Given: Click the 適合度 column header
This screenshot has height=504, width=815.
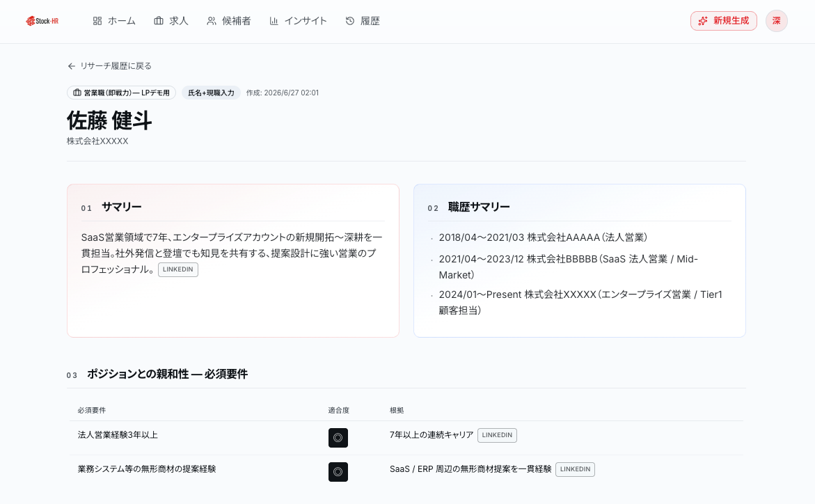Looking at the screenshot, I should (x=338, y=411).
